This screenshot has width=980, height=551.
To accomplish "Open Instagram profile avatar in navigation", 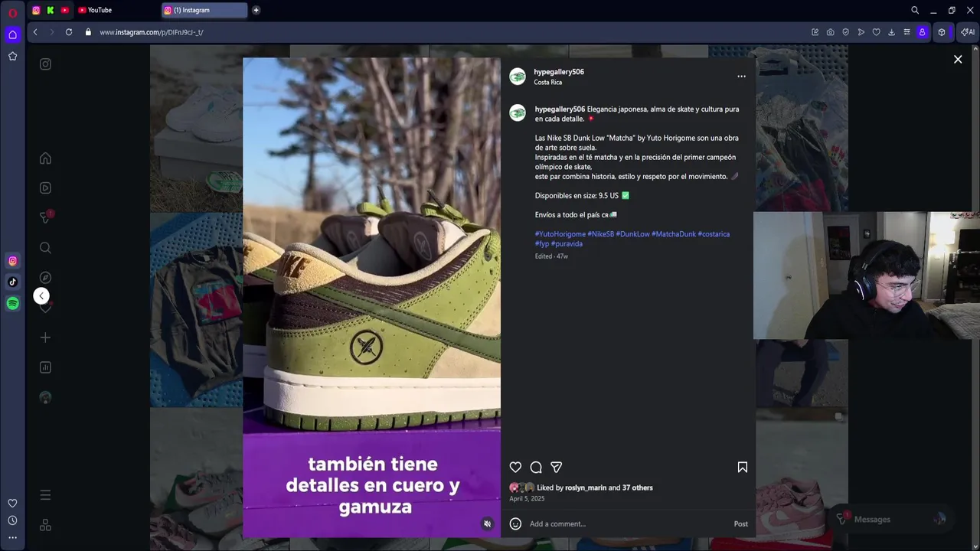I will [45, 397].
